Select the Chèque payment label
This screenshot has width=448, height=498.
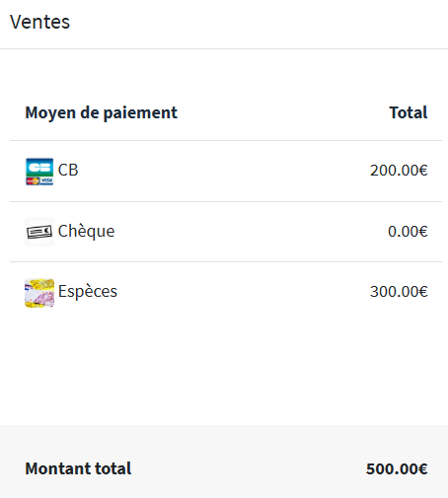coord(86,231)
